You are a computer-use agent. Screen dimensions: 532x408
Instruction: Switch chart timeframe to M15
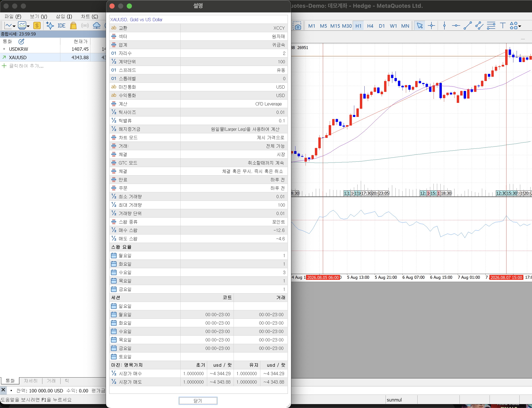335,26
